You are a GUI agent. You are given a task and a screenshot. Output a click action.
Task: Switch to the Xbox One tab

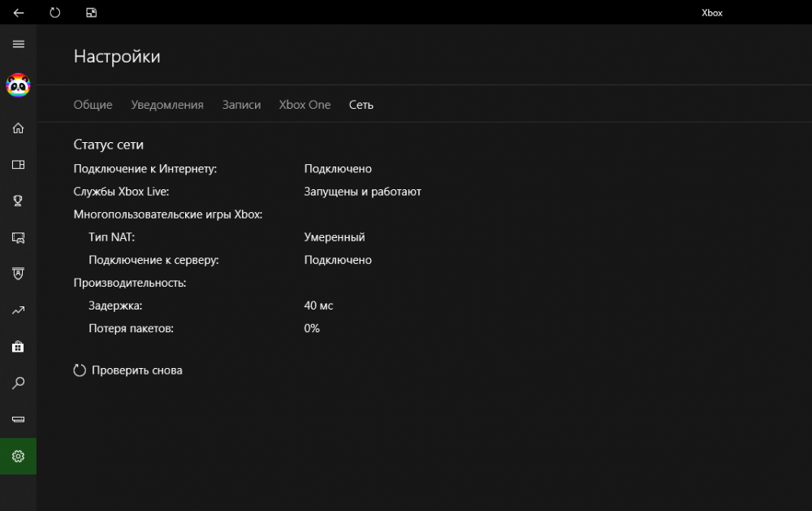(304, 105)
